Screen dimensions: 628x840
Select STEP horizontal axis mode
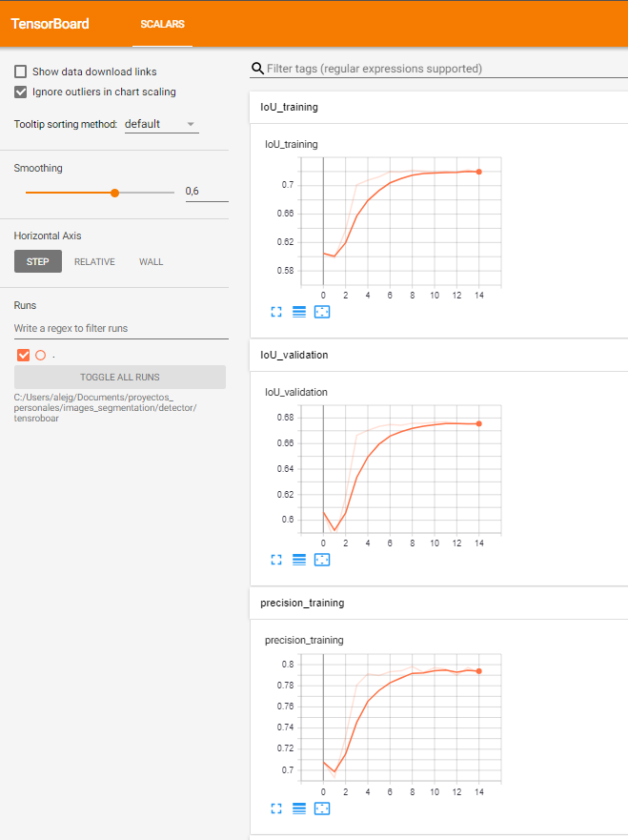click(38, 262)
